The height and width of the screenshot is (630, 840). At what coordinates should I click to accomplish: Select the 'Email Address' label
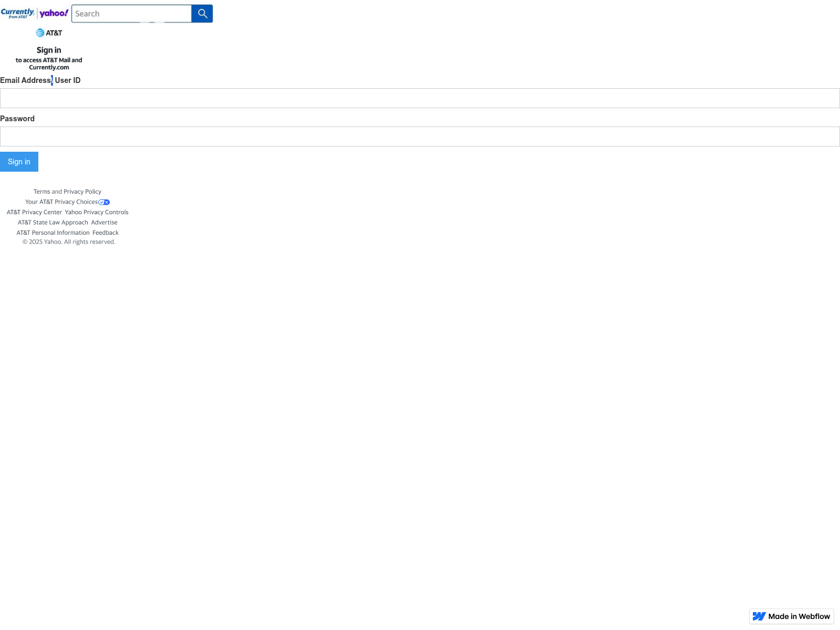point(25,80)
